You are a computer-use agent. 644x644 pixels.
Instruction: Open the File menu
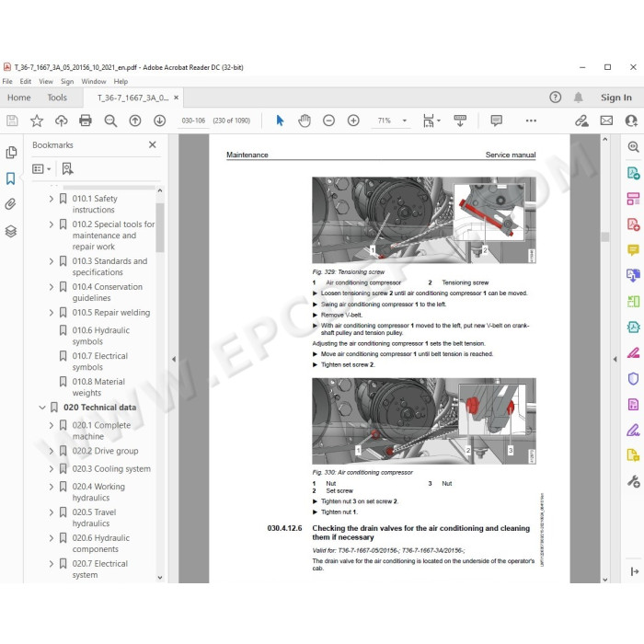coord(7,81)
